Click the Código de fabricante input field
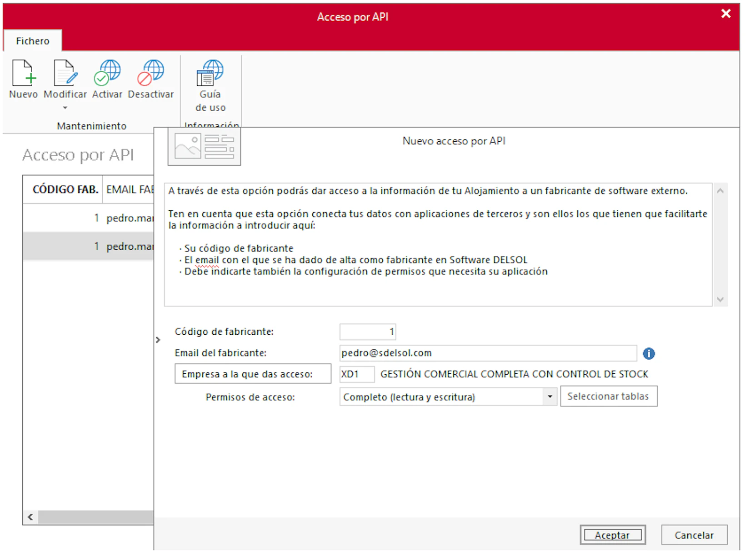This screenshot has height=560, width=750. [367, 332]
